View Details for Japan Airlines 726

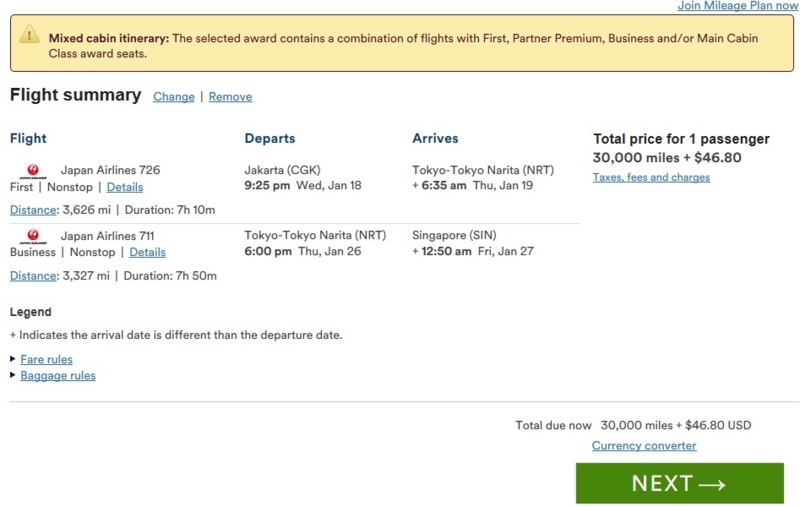[124, 187]
